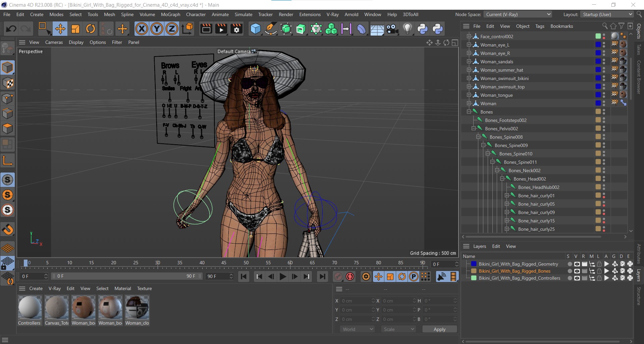
Task: Expand the Woman_sandals object
Action: [x=469, y=62]
